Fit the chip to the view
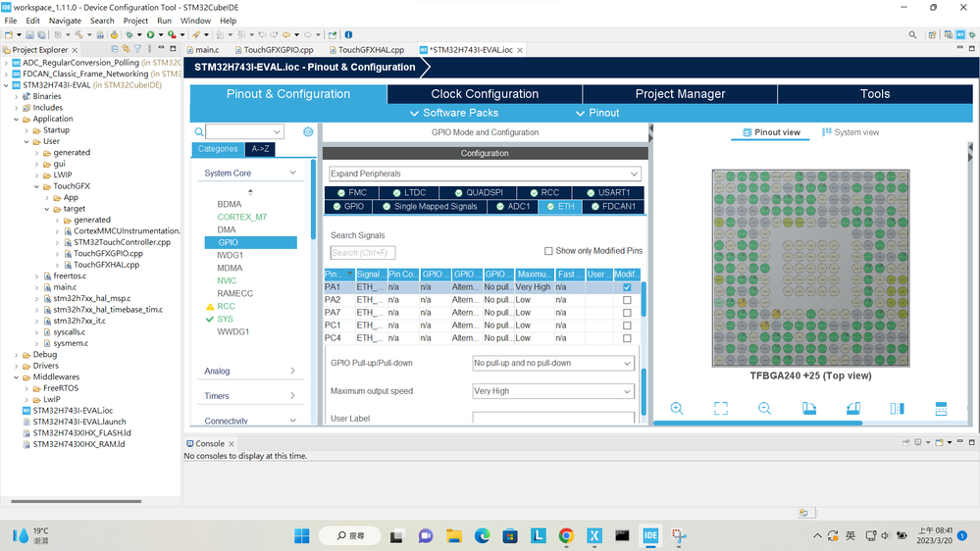This screenshot has width=980, height=551. coord(721,409)
